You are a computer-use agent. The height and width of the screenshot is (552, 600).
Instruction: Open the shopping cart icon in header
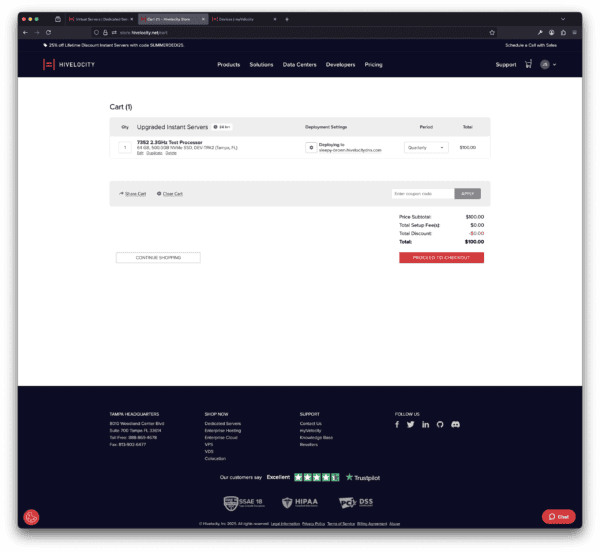527,65
